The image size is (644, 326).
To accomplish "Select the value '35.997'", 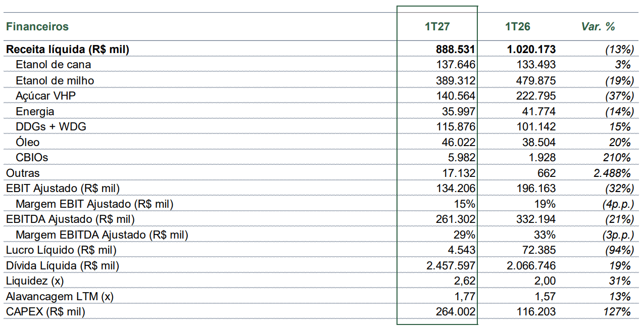I will [459, 111].
